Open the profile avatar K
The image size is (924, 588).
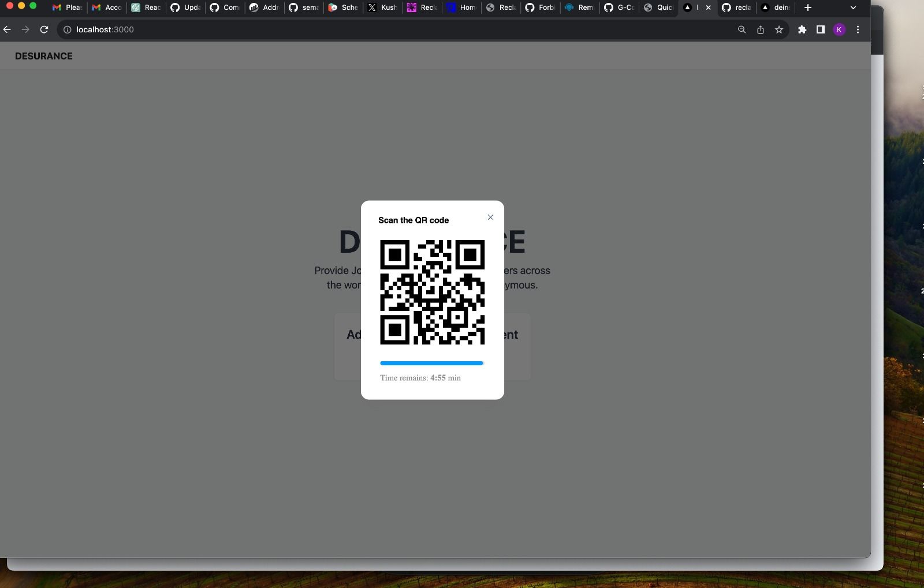point(839,29)
